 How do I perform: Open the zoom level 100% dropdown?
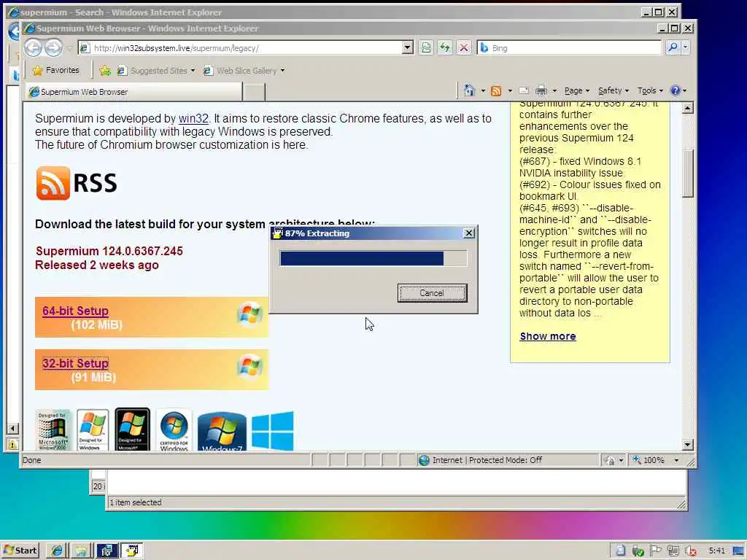pos(676,460)
